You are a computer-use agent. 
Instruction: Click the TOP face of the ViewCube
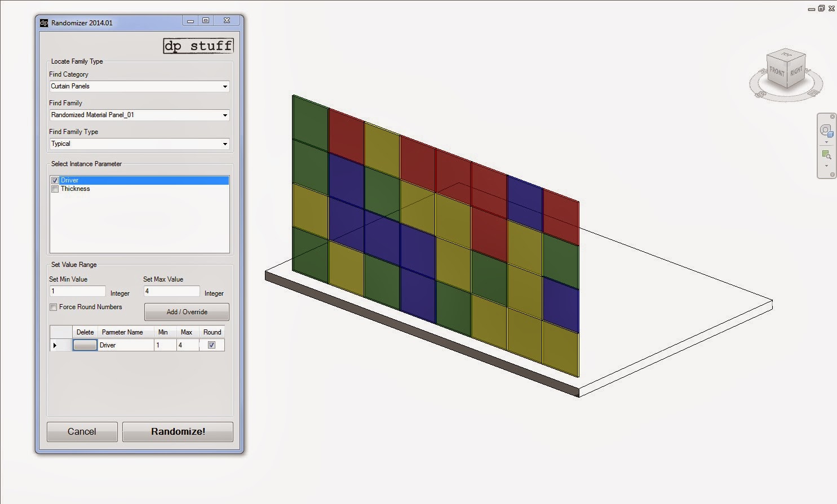[786, 55]
